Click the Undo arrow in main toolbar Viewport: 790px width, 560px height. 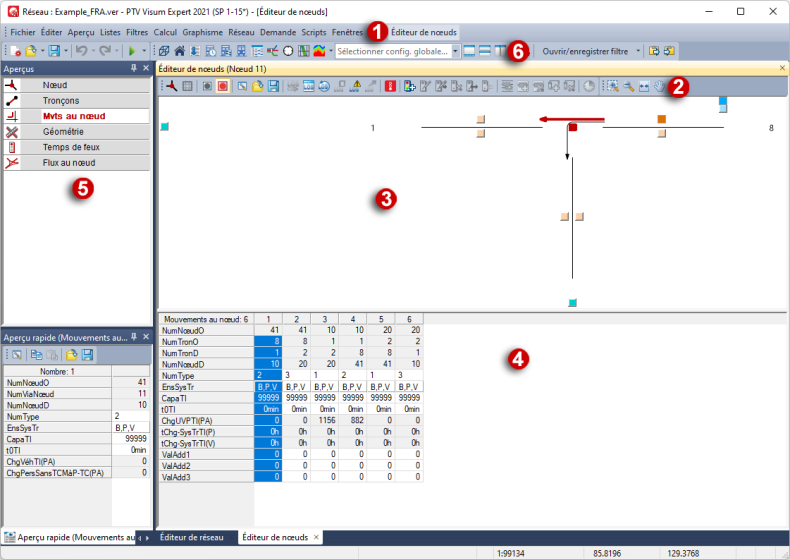click(x=82, y=50)
